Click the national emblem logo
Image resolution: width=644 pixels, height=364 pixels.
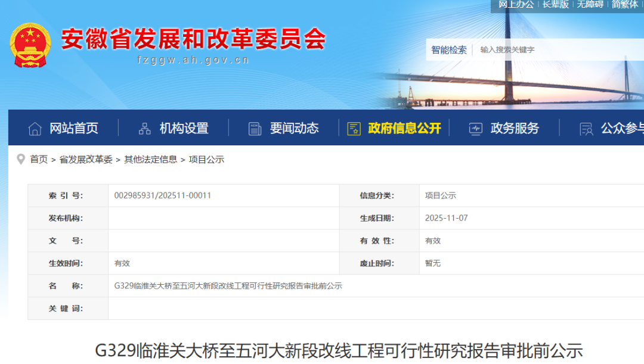(30, 45)
